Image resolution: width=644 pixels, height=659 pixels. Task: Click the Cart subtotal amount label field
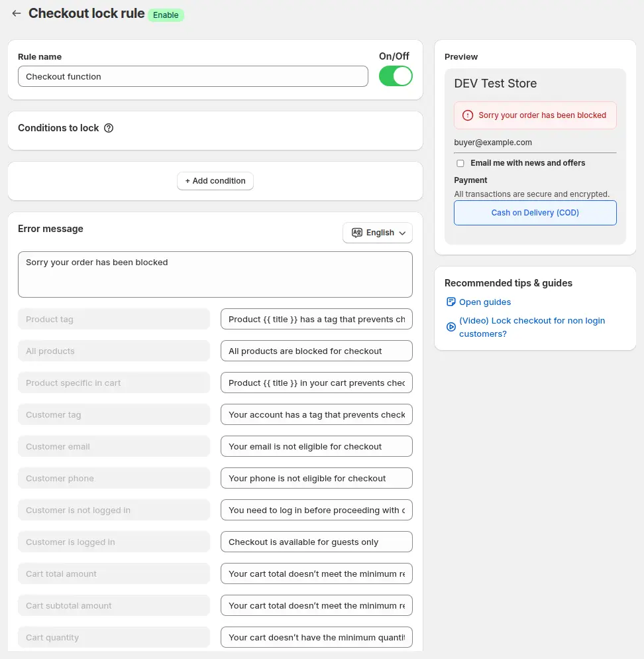114,605
